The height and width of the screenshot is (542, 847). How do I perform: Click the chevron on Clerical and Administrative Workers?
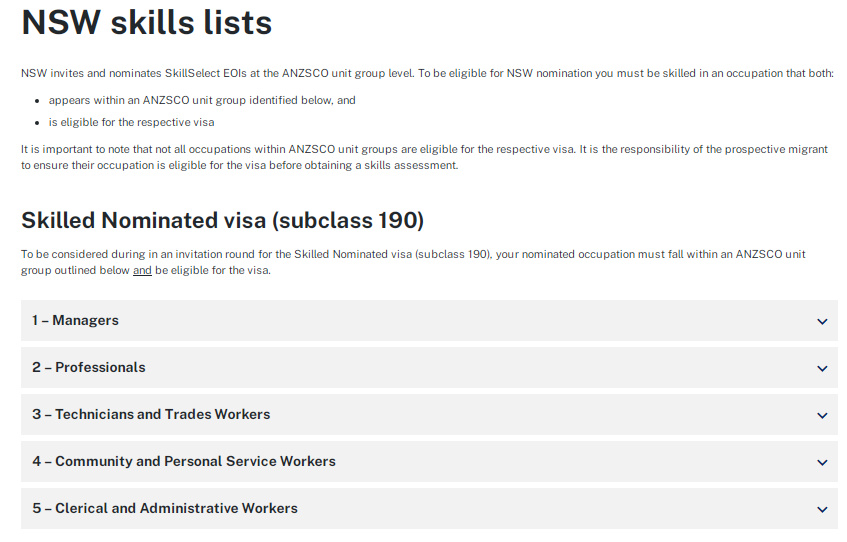click(822, 509)
